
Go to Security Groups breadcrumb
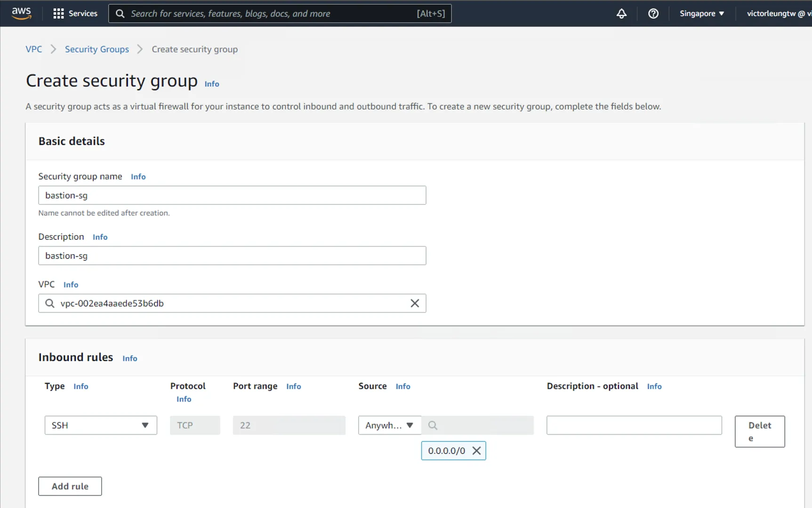[96, 49]
